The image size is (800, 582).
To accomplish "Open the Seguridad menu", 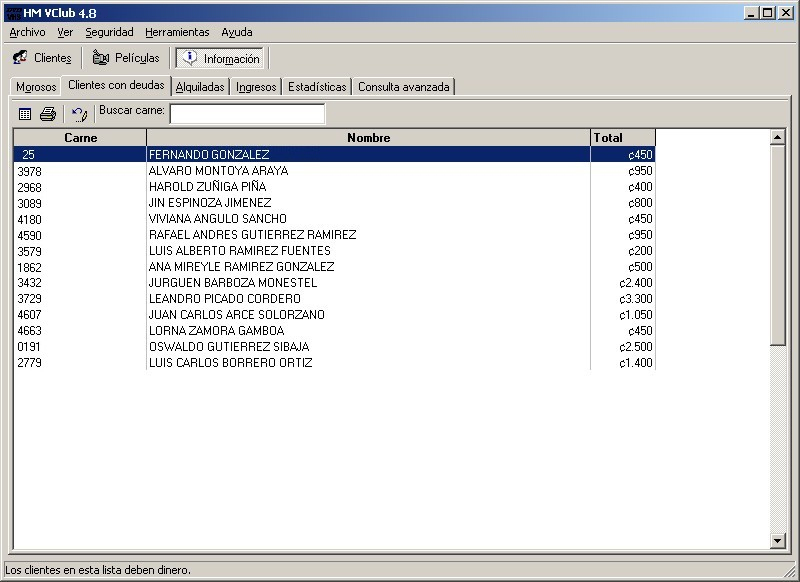I will click(109, 32).
